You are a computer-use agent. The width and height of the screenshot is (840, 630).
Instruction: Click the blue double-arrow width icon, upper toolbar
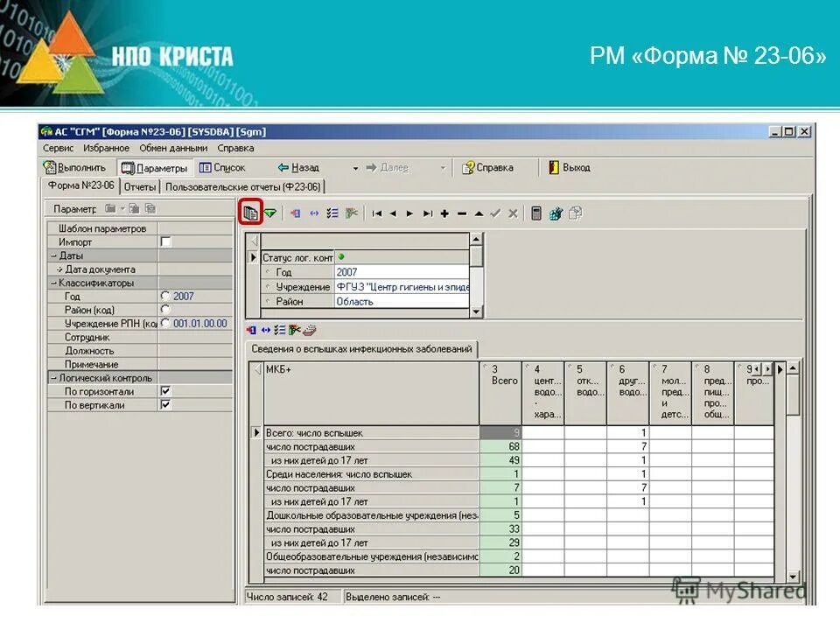(314, 213)
